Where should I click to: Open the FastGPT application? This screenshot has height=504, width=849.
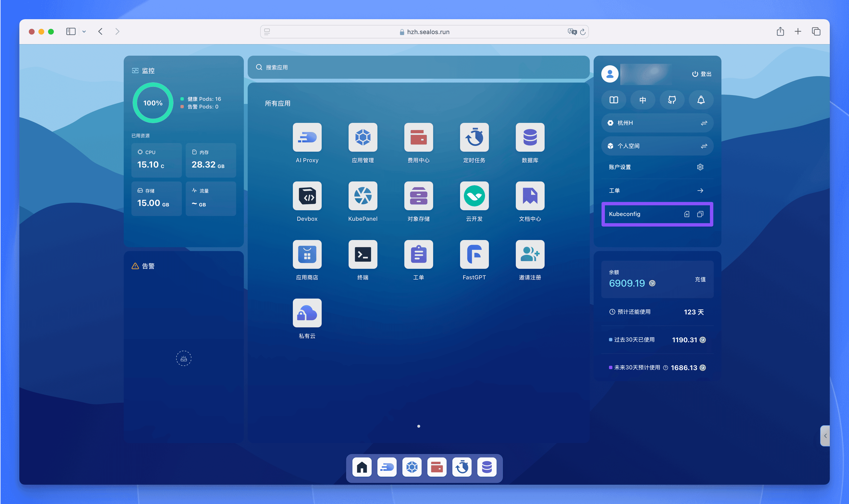[474, 254]
